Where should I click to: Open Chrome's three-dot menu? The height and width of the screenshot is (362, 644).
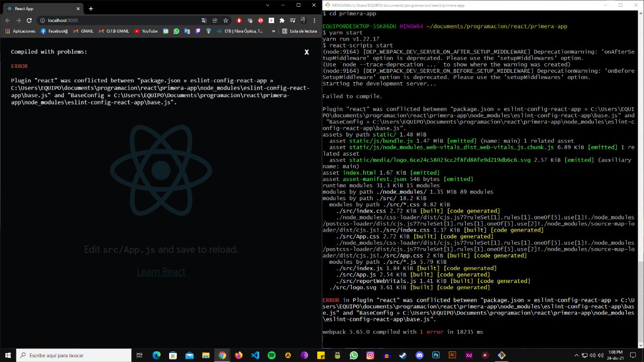(x=314, y=21)
